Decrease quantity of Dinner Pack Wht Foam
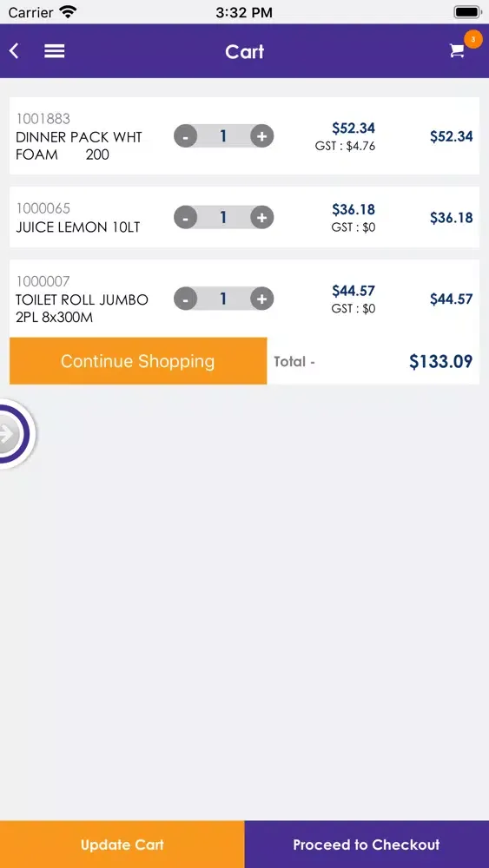The width and height of the screenshot is (489, 868). [x=186, y=136]
